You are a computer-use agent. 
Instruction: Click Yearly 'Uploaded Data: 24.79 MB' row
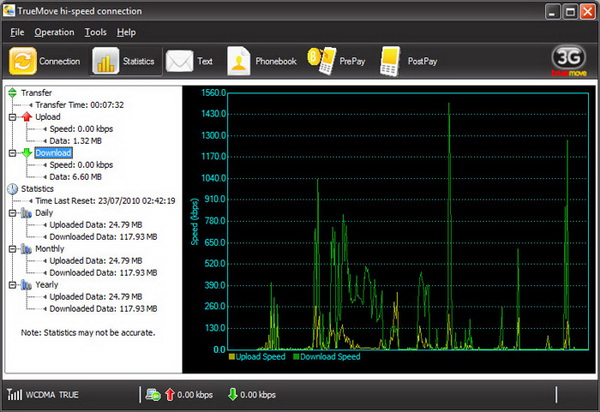click(96, 296)
